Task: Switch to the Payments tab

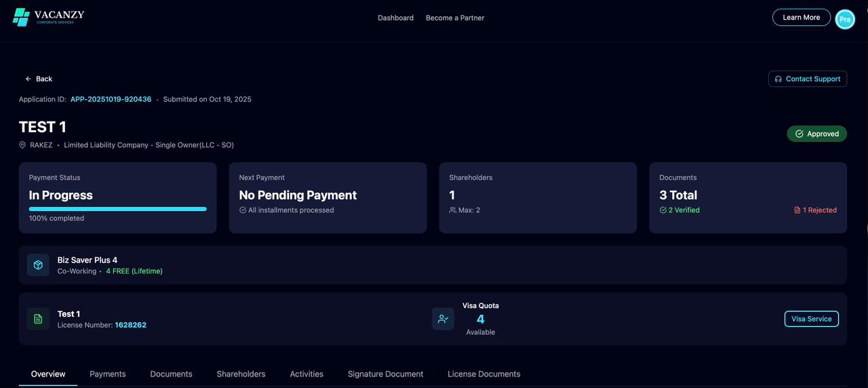Action: [108, 374]
